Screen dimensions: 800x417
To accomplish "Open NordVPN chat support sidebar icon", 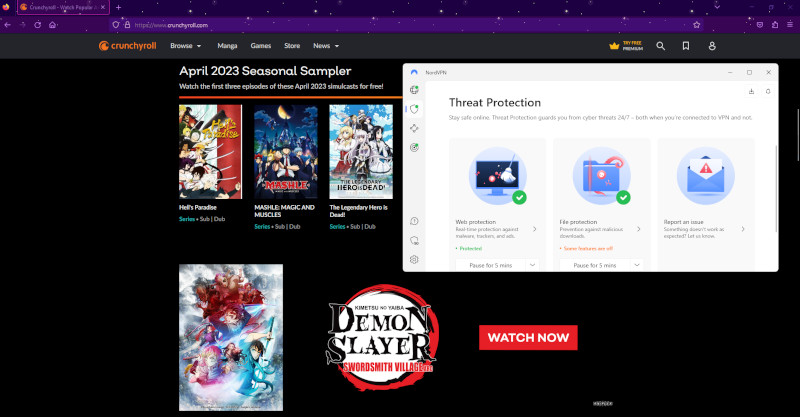I will pyautogui.click(x=414, y=240).
